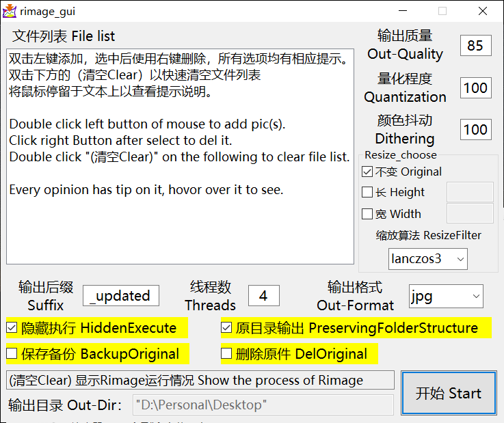Click the Out-Quality value field
The width and height of the screenshot is (504, 423).
coord(475,46)
